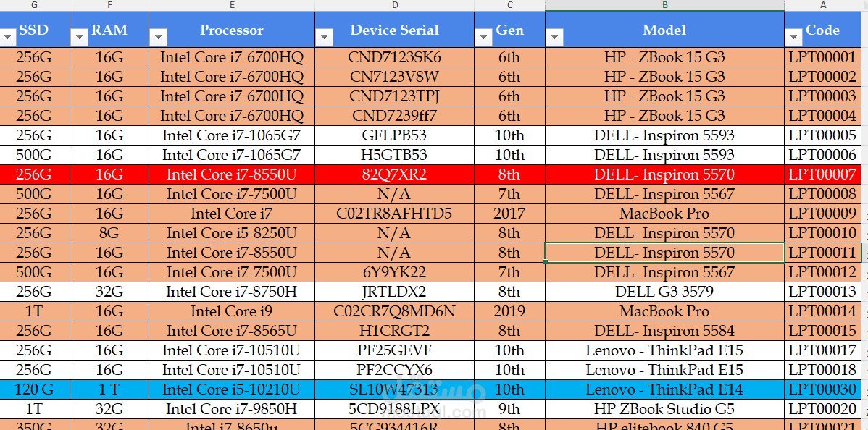Image resolution: width=868 pixels, height=430 pixels.
Task: Click serial CN7123V8W
Action: pyautogui.click(x=395, y=77)
